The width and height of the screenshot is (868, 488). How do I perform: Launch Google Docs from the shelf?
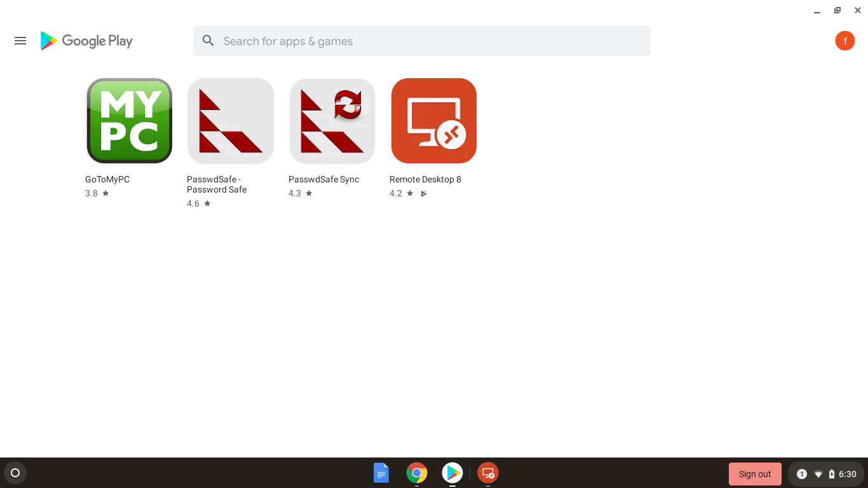point(381,473)
